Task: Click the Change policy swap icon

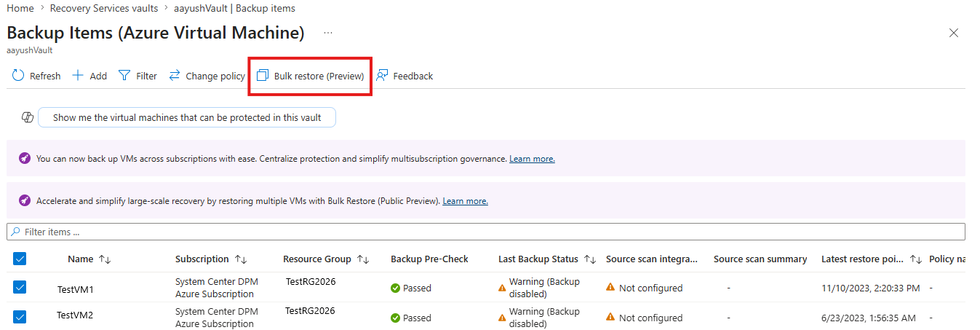Action: coord(174,76)
